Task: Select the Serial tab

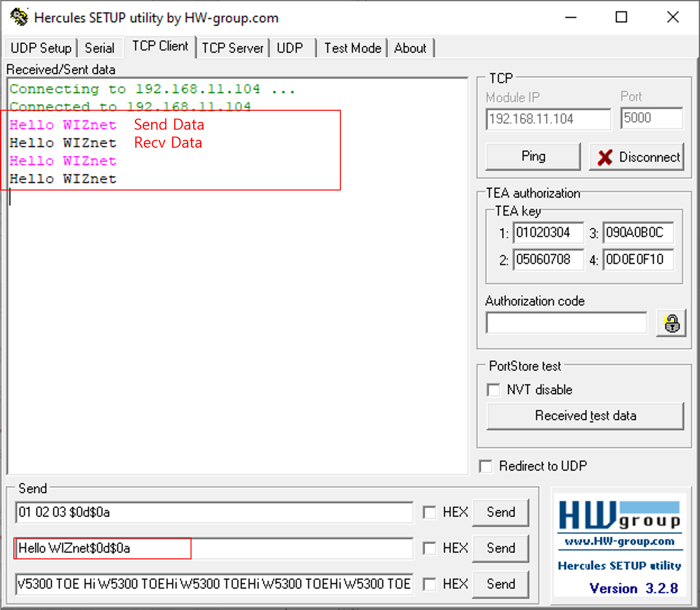Action: [x=100, y=48]
